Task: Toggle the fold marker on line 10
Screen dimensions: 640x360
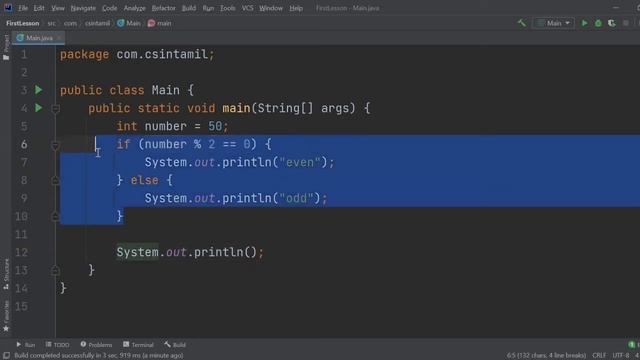Action: coord(56,216)
